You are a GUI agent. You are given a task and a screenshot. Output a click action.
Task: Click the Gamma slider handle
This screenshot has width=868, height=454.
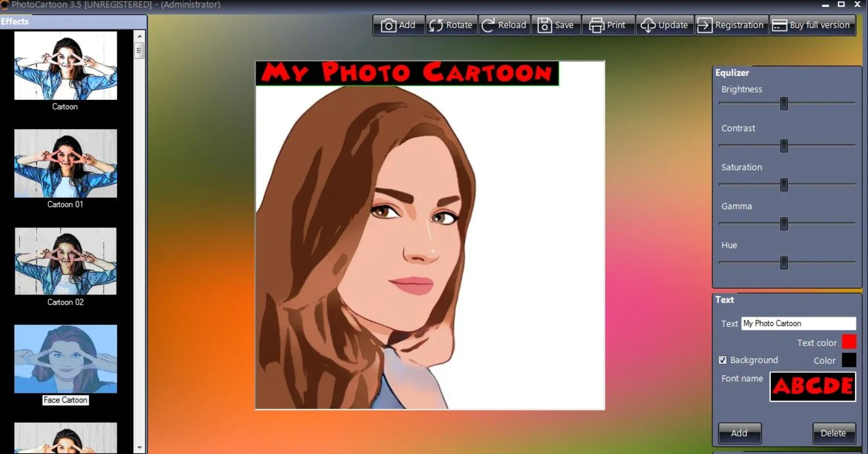[x=784, y=224]
